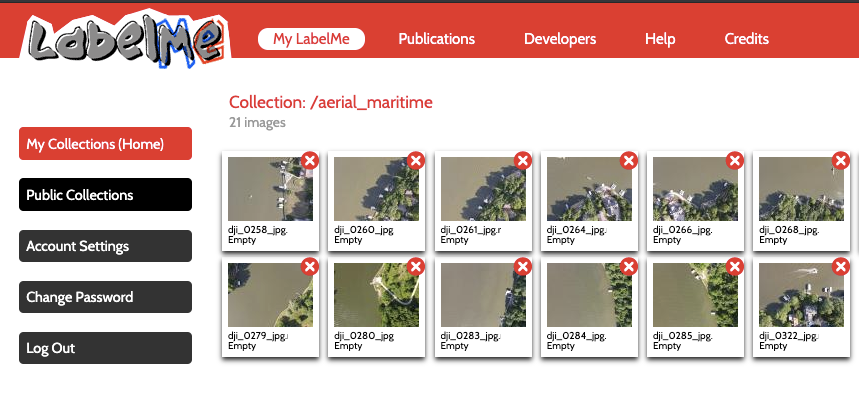Viewport: 859px width, 397px height.
Task: Open Public Collections
Action: [x=105, y=194]
